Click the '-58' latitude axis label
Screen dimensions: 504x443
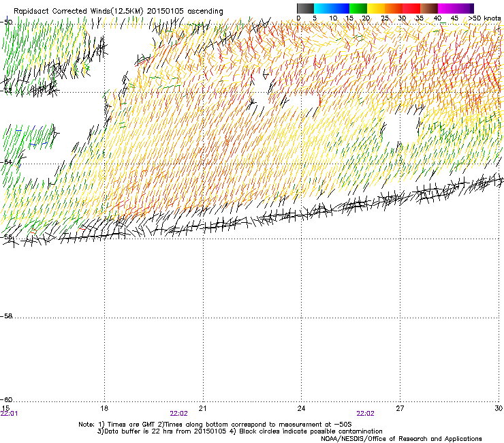[6, 316]
